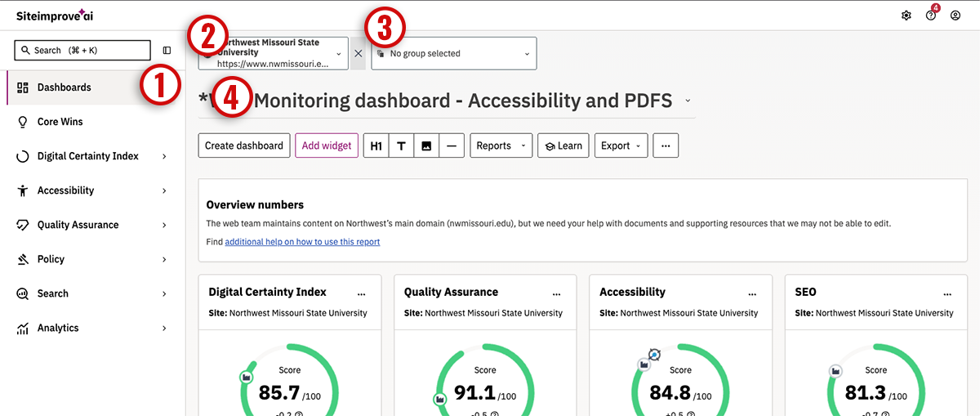Open SEO widget options menu

(947, 293)
